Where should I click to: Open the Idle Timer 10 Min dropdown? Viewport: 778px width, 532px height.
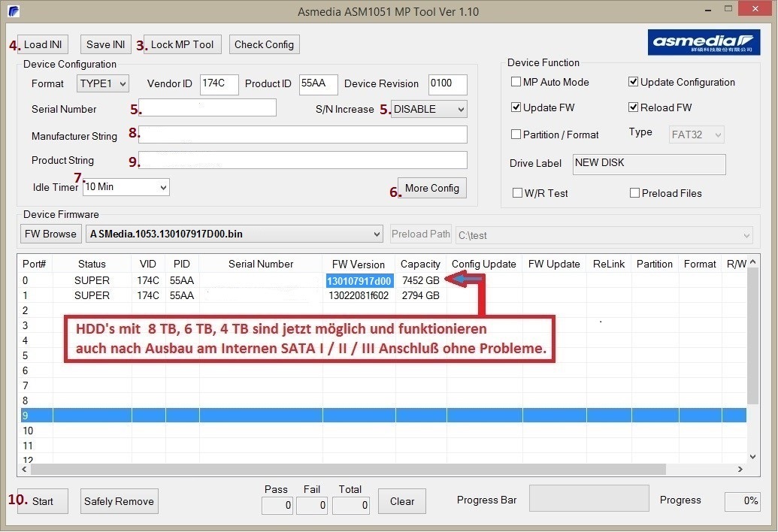(126, 187)
